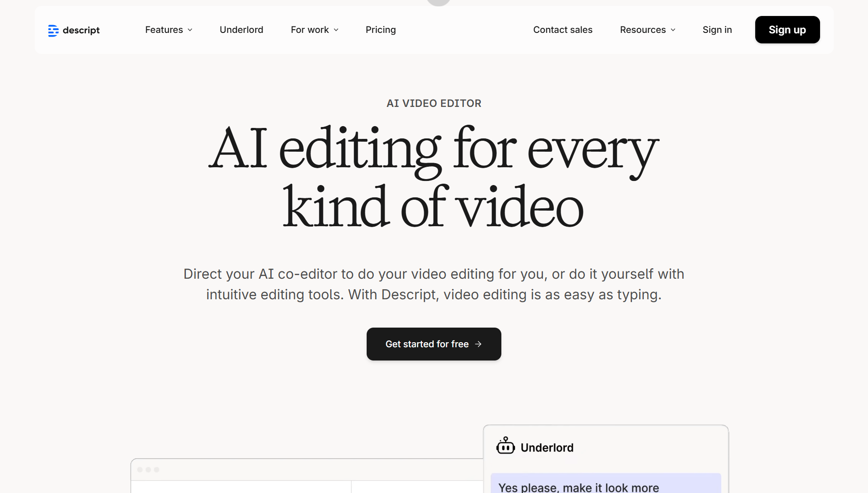
Task: Click the Descript logo icon
Action: coord(53,30)
